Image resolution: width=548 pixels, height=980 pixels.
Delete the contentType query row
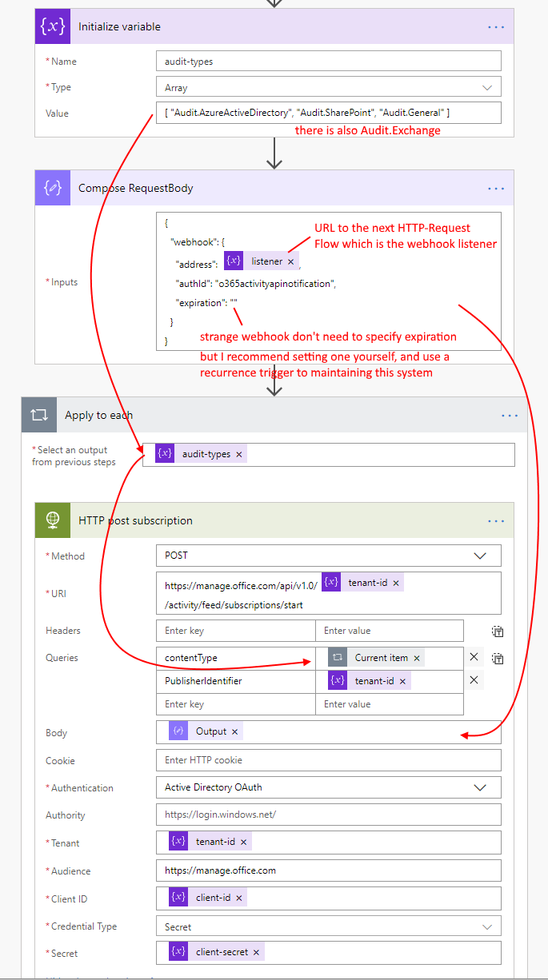coord(474,657)
